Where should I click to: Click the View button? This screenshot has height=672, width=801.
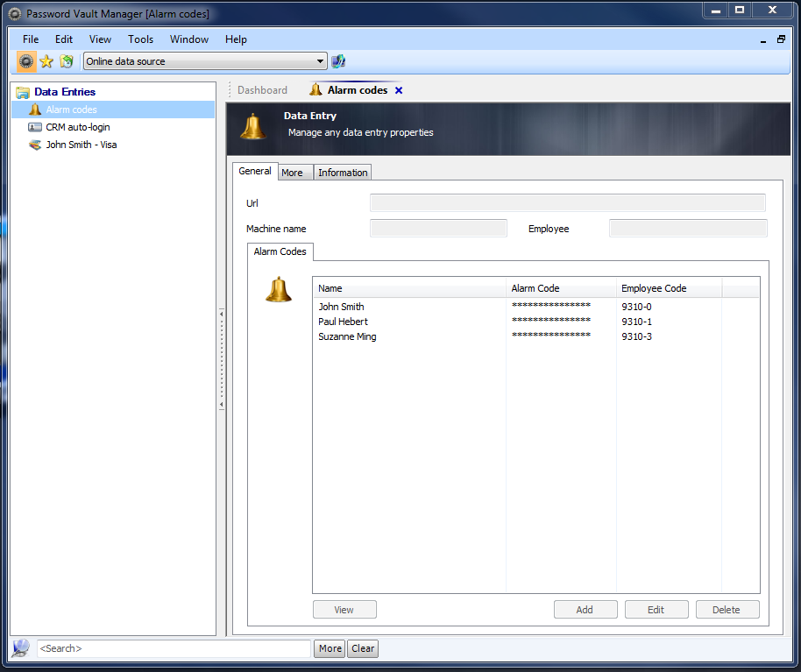pos(344,610)
